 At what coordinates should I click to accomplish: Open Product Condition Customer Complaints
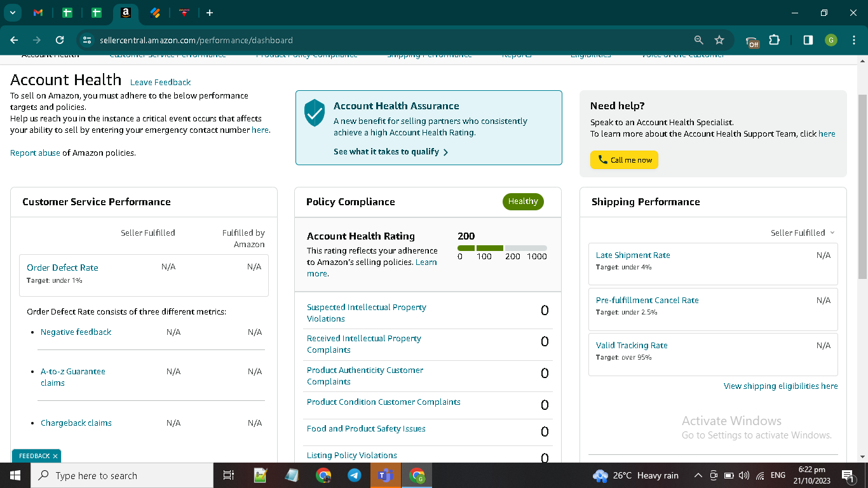coord(384,402)
